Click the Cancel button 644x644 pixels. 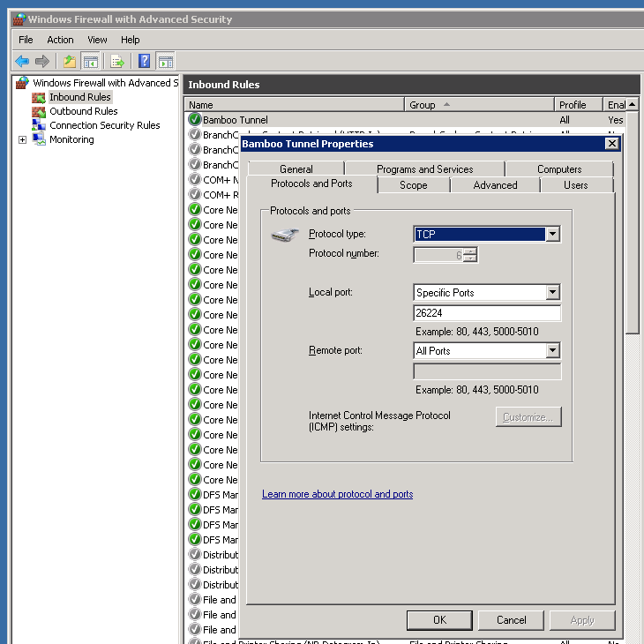[511, 620]
